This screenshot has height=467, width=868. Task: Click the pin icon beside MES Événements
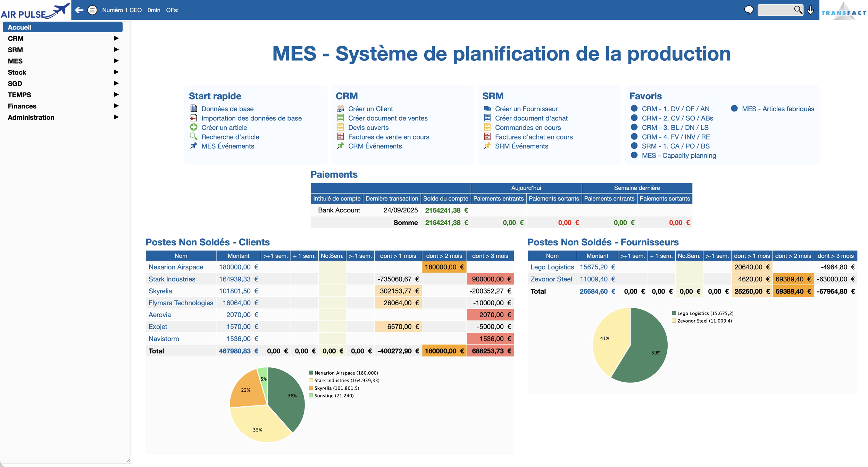[194, 146]
